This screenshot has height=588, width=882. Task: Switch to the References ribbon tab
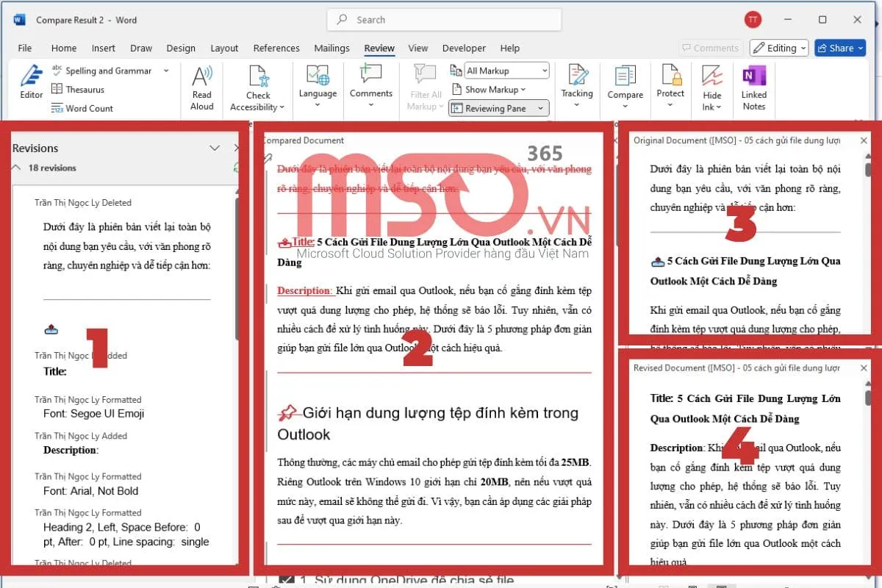point(276,48)
